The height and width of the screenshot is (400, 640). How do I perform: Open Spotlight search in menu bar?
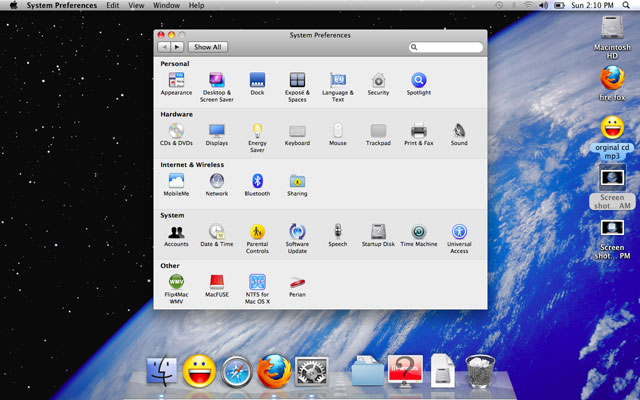click(x=626, y=5)
